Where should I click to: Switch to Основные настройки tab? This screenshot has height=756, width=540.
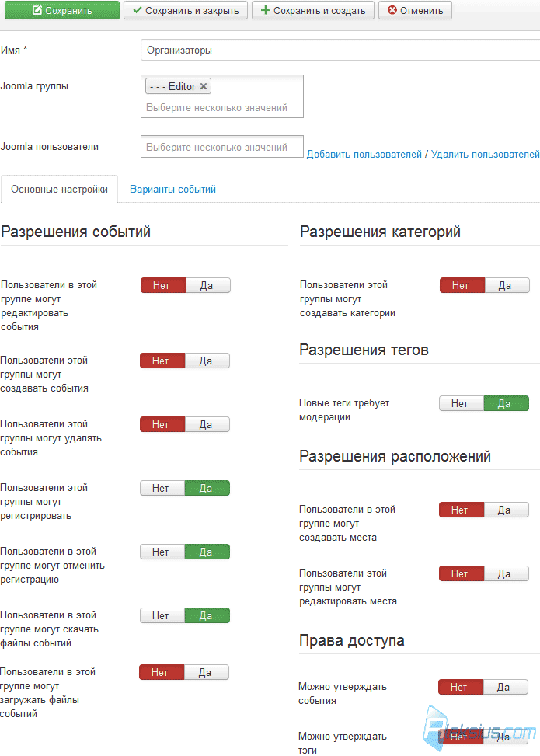59,189
